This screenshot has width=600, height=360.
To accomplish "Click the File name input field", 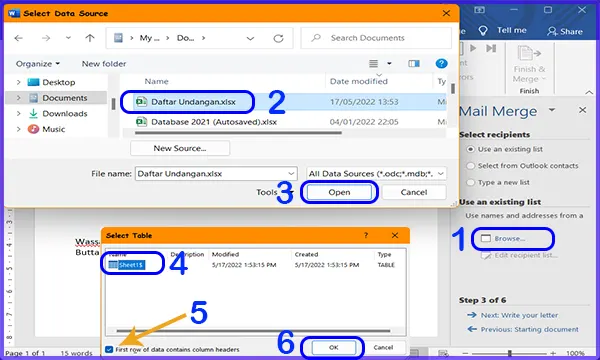I will click(x=211, y=174).
